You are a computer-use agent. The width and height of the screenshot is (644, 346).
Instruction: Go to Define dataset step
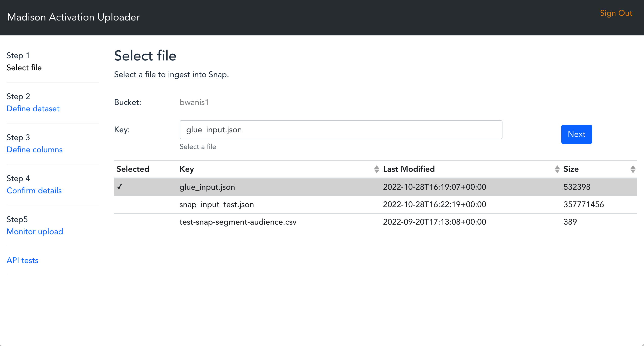click(33, 109)
